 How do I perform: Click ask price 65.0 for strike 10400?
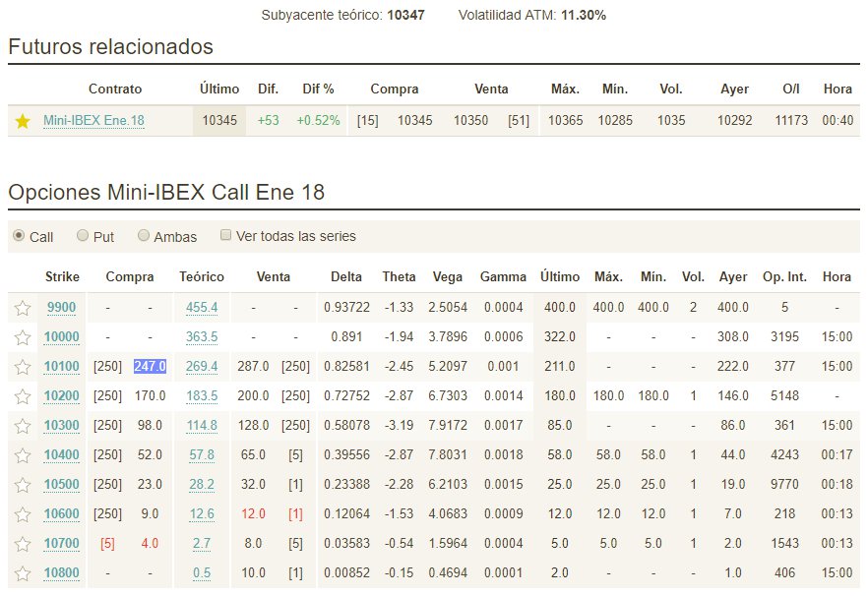coord(253,455)
